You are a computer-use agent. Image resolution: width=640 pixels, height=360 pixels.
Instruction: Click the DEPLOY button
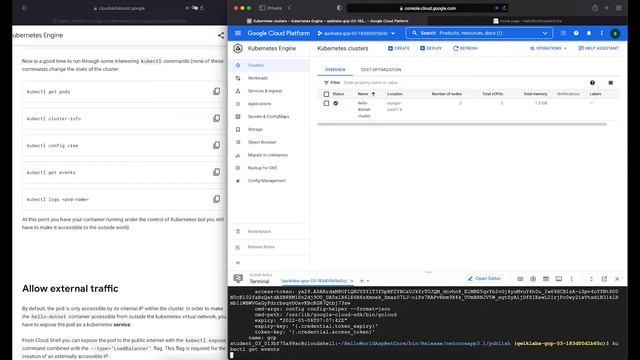(431, 48)
